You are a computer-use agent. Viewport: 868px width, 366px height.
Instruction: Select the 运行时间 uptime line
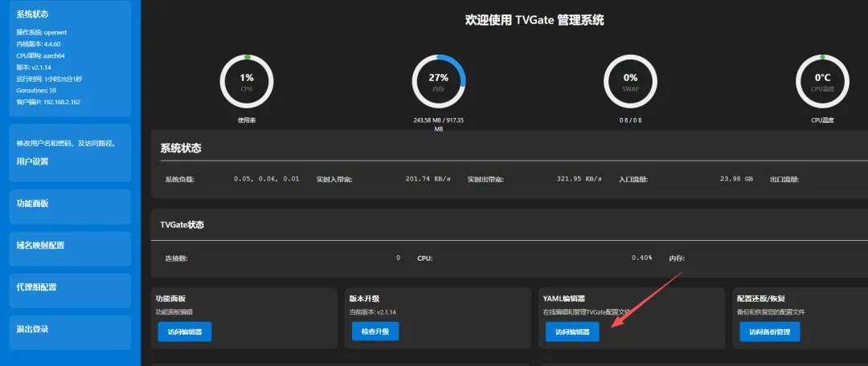(x=49, y=79)
